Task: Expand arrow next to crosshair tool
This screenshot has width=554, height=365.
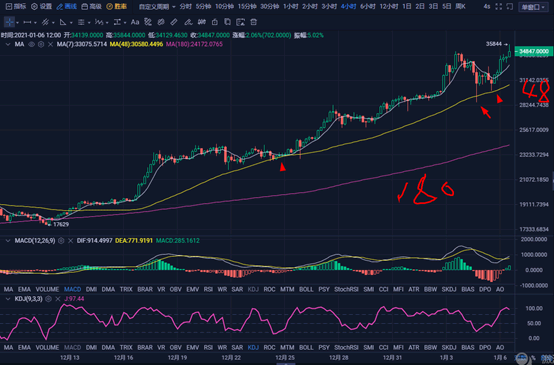Action: tap(17, 23)
